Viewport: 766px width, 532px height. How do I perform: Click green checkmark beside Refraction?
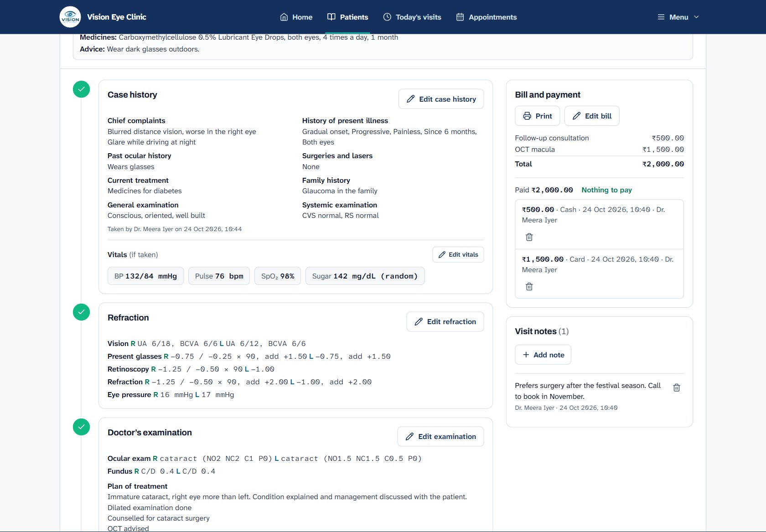(81, 312)
